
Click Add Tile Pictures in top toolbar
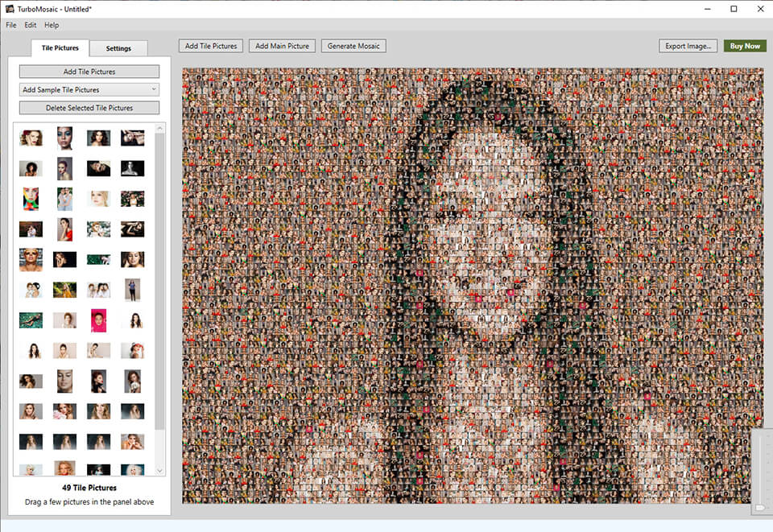[211, 46]
